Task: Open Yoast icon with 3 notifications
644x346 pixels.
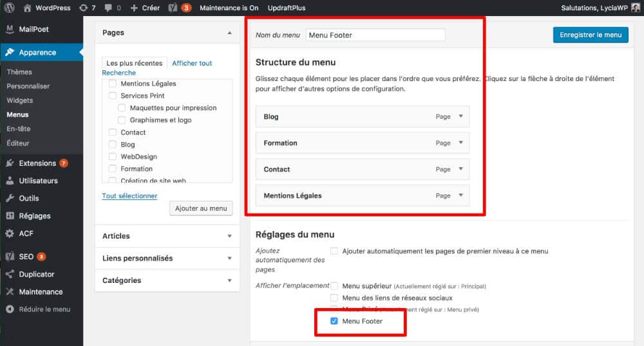Action: [173, 8]
